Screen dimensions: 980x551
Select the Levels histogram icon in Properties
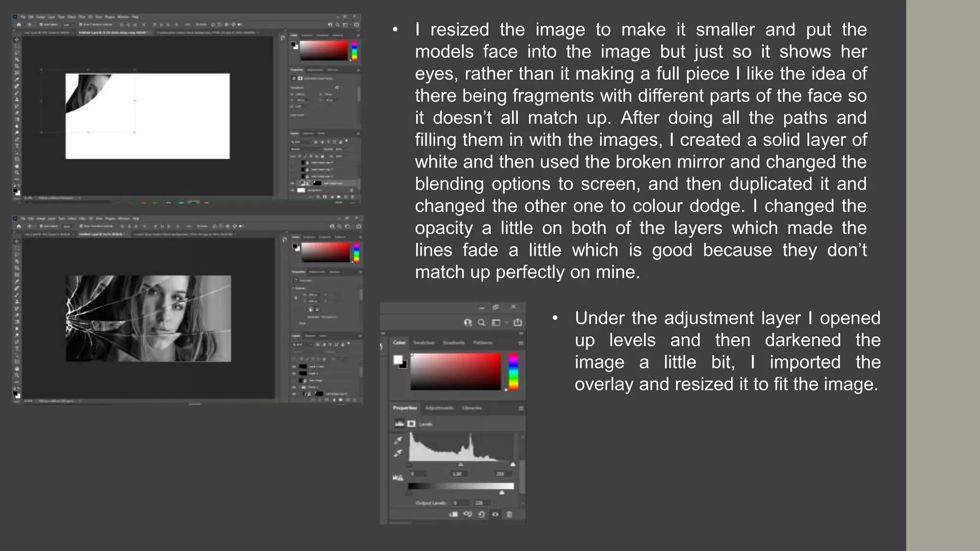coord(399,424)
